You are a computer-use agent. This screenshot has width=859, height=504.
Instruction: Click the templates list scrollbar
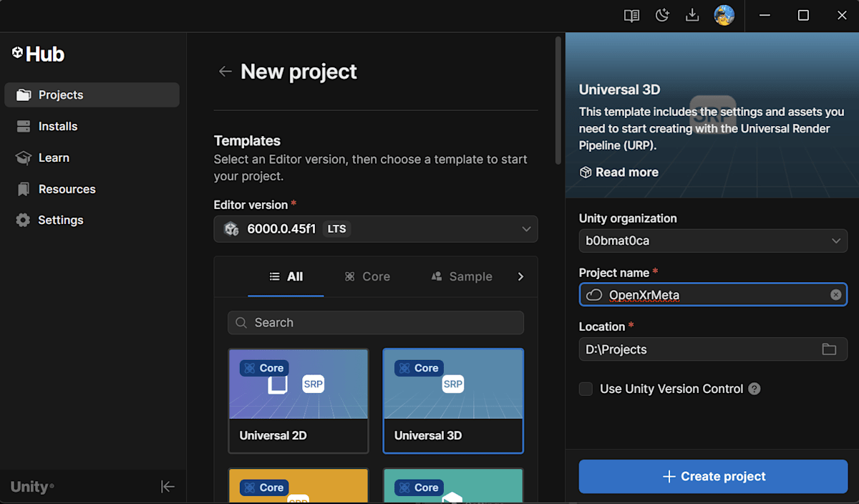click(558, 100)
